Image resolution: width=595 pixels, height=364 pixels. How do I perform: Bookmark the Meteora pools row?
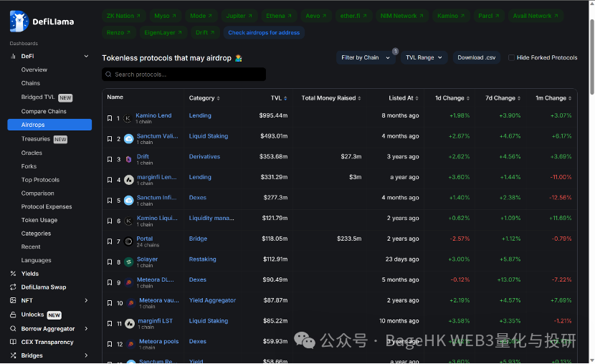[109, 344]
